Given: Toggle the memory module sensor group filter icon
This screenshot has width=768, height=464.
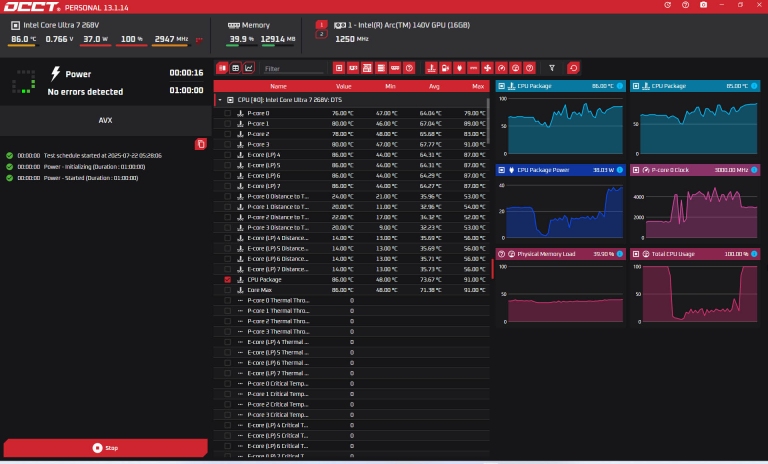Looking at the screenshot, I should (x=395, y=68).
